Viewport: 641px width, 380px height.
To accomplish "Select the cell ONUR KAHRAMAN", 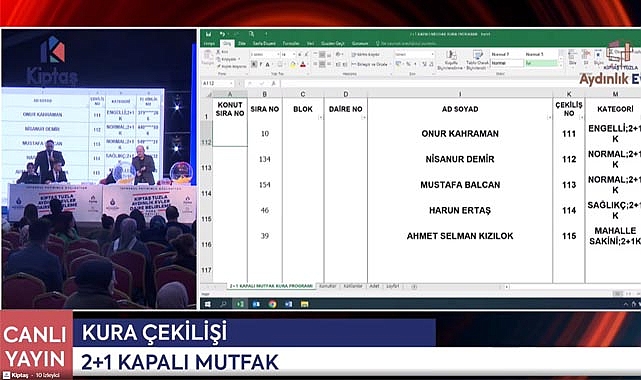I will pos(460,134).
